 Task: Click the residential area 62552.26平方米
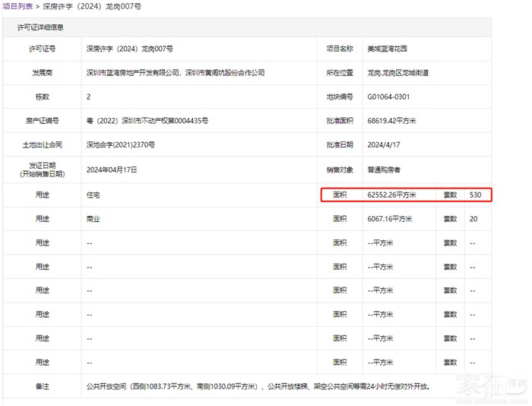point(391,195)
